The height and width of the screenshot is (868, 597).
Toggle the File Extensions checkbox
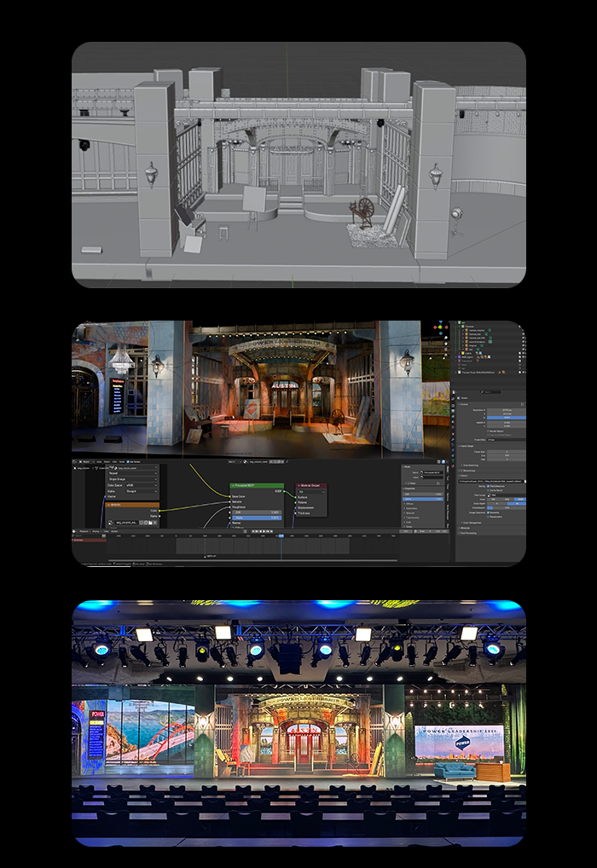(488, 486)
